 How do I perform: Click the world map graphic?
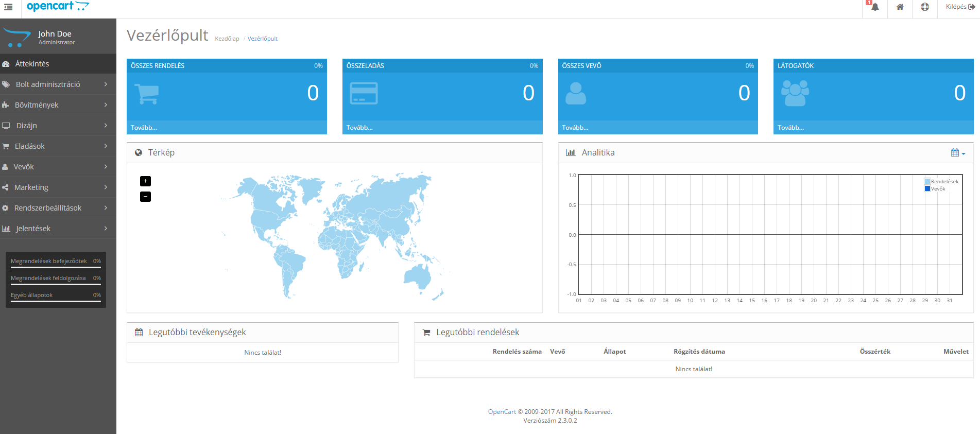pyautogui.click(x=335, y=236)
